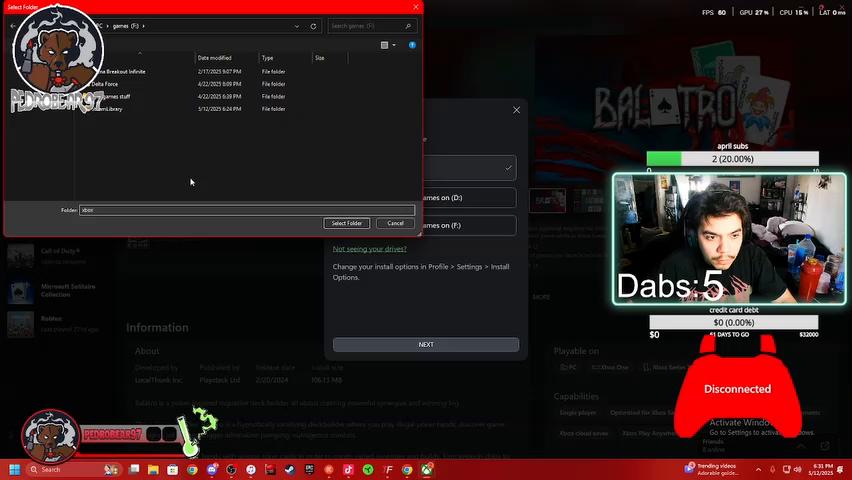Refresh the games (F:) folder listing
852x480 pixels.
coord(314,26)
